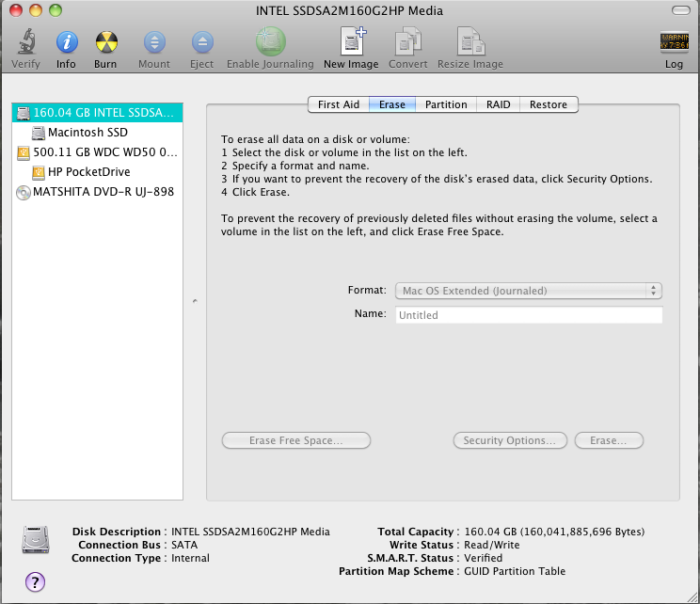Image resolution: width=700 pixels, height=604 pixels.
Task: Open the Format dropdown menu
Action: tap(528, 291)
